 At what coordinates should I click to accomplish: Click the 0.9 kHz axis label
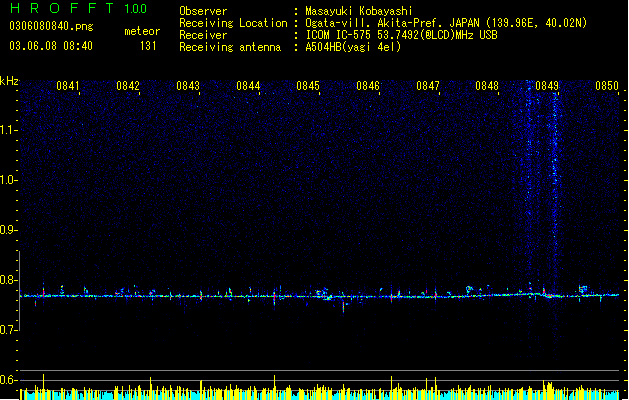point(8,230)
